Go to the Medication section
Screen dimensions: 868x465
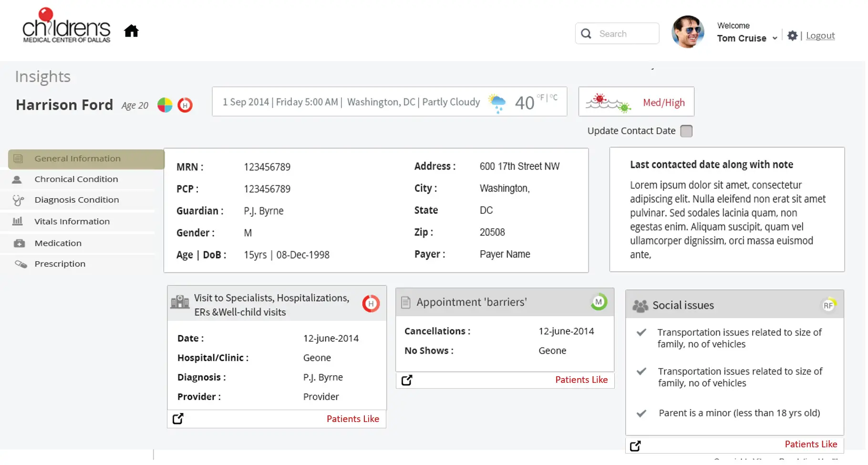tap(58, 243)
